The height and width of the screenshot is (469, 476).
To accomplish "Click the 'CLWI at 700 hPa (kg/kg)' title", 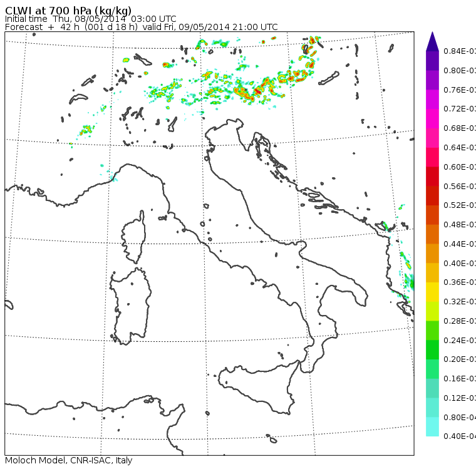I will 68,11.
